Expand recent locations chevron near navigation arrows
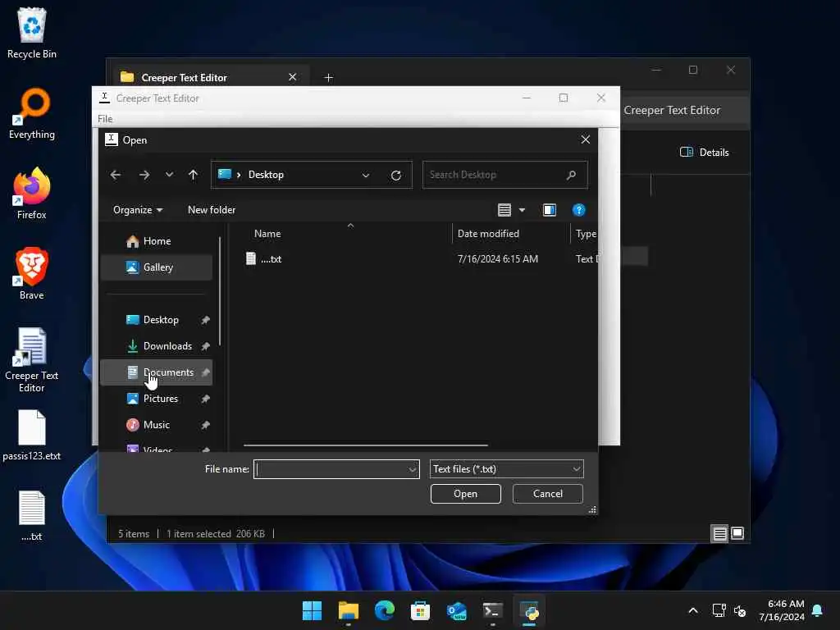This screenshot has height=630, width=840. [169, 175]
